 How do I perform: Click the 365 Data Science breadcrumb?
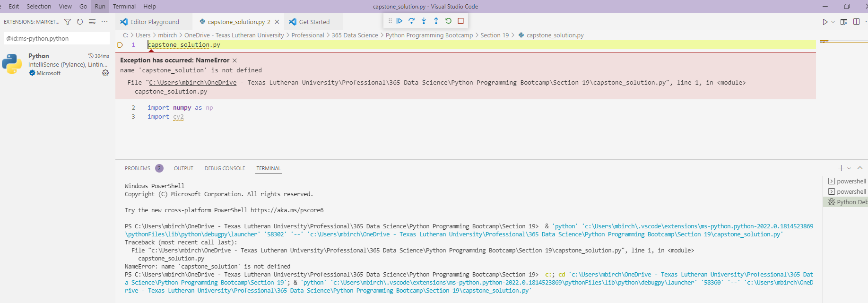(x=355, y=35)
